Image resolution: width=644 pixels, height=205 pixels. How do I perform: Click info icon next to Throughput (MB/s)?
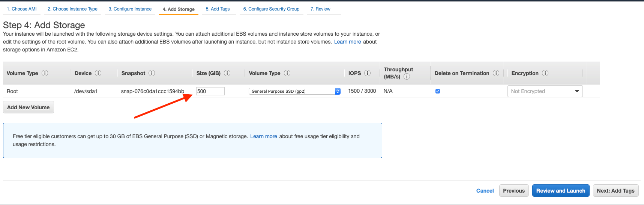click(407, 77)
